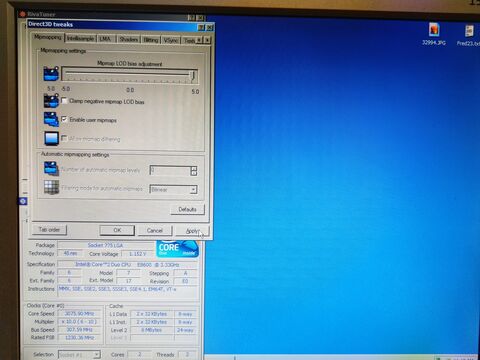
Task: Click the LOD bias slider track middle
Action: pyautogui.click(x=129, y=74)
